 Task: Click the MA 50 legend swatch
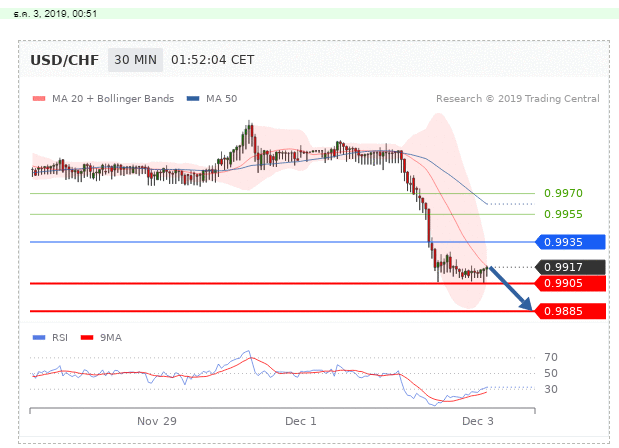pos(193,99)
